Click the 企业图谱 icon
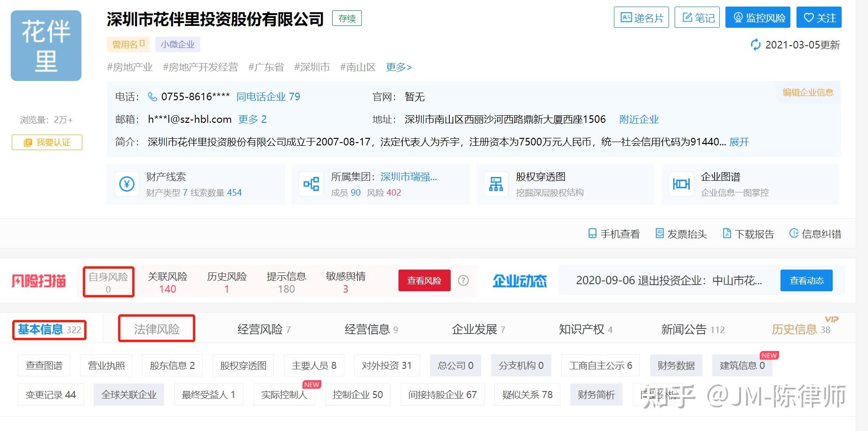 (681, 184)
